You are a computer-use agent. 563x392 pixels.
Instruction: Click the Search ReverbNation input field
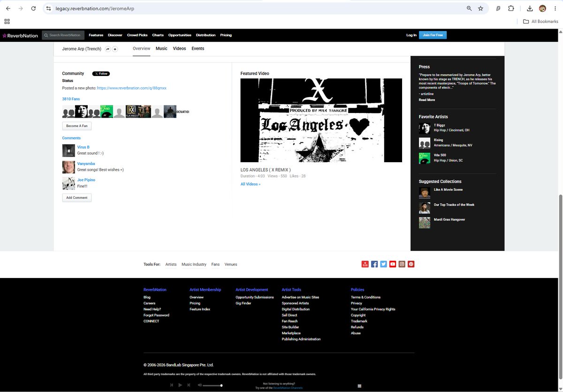click(x=63, y=35)
